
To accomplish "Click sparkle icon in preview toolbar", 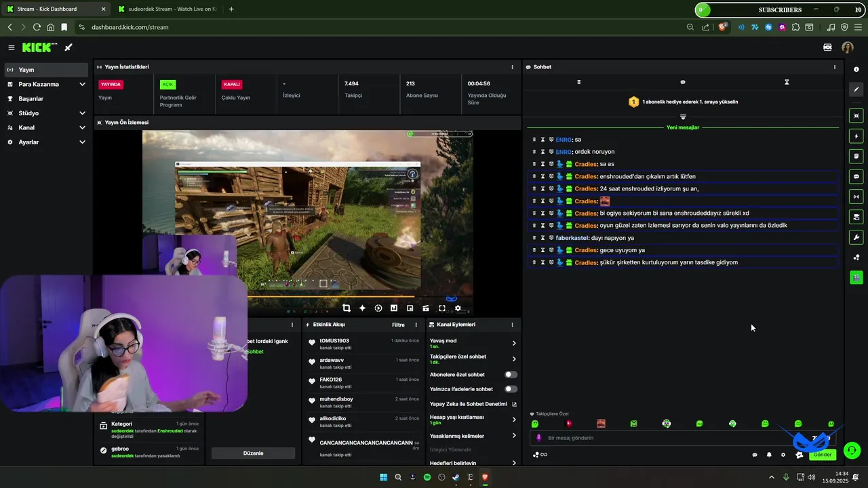I will pos(362,308).
